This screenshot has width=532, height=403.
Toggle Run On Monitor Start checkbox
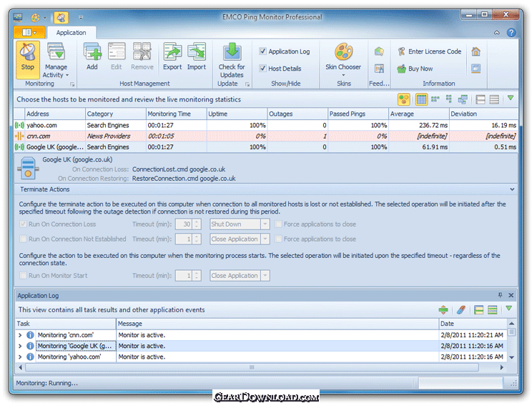pos(23,276)
